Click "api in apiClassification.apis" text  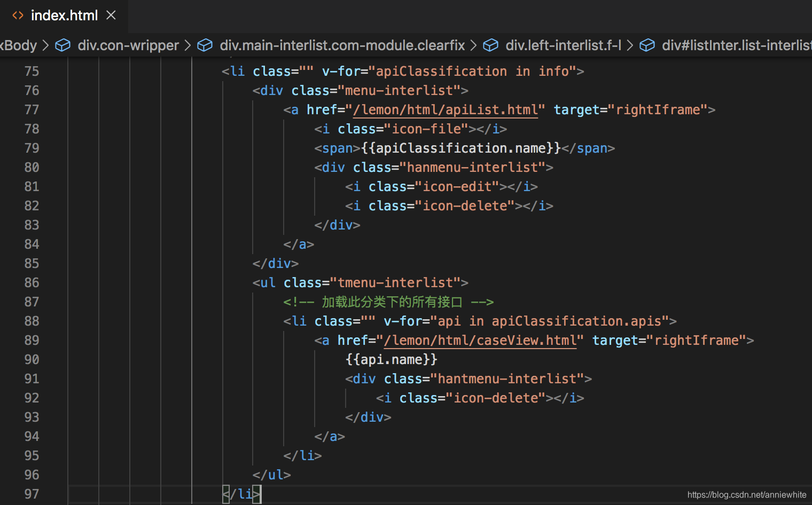click(x=550, y=321)
